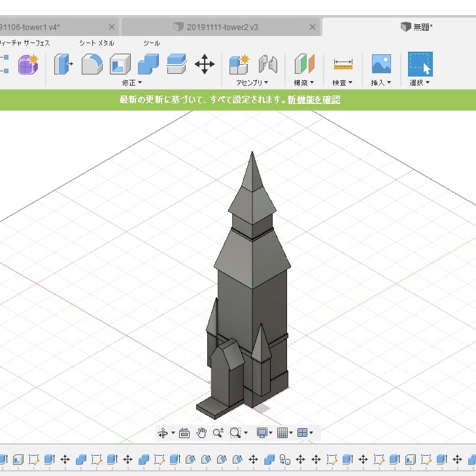The image size is (476, 476).
Task: Open the サーフェス ribbon tab
Action: pos(37,43)
